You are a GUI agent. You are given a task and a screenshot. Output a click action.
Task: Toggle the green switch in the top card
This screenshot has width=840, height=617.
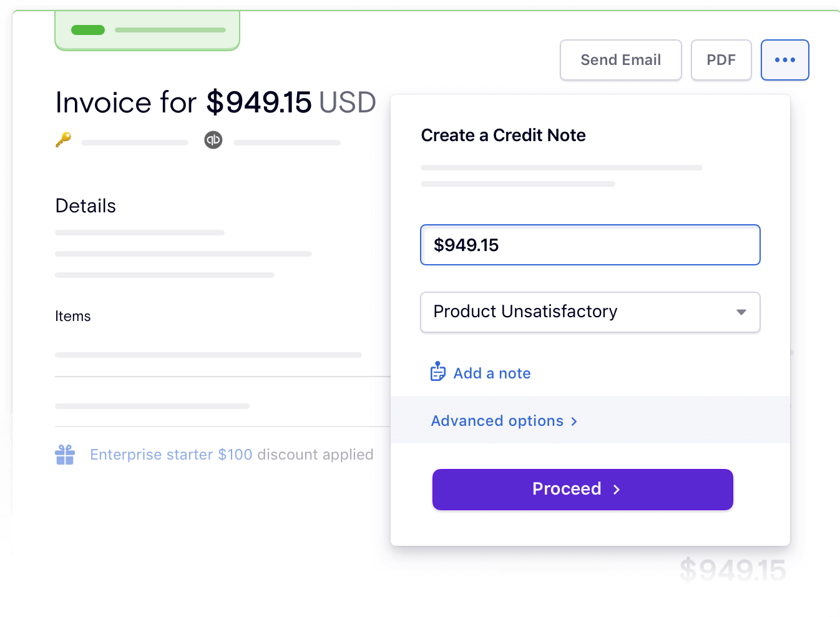coord(88,29)
